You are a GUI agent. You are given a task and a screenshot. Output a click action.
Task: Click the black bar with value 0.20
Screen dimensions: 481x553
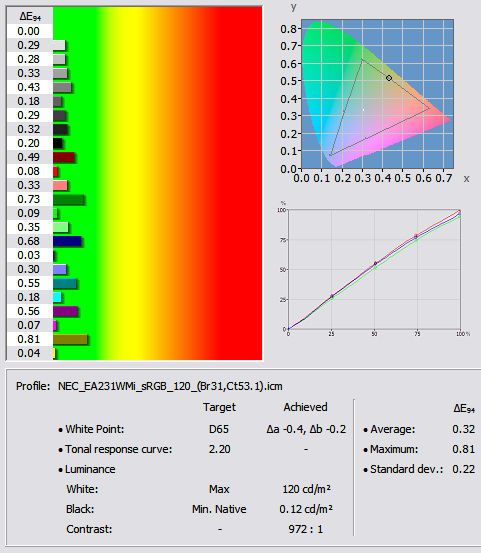[x=58, y=143]
